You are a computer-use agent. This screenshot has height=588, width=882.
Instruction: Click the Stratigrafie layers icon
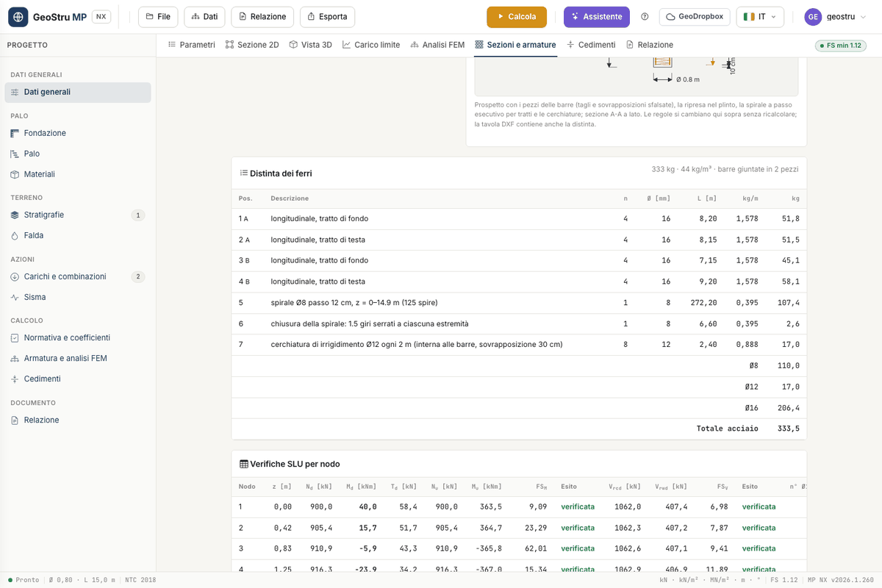pos(15,215)
